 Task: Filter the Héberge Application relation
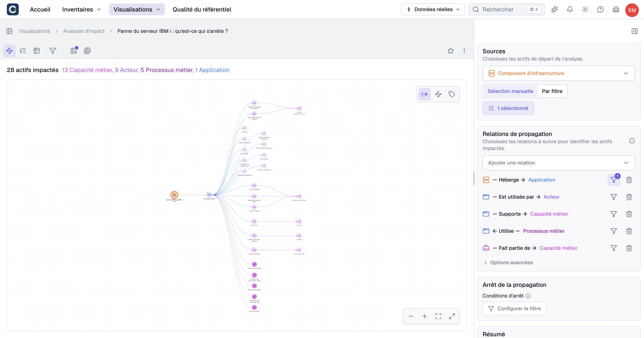tap(614, 180)
